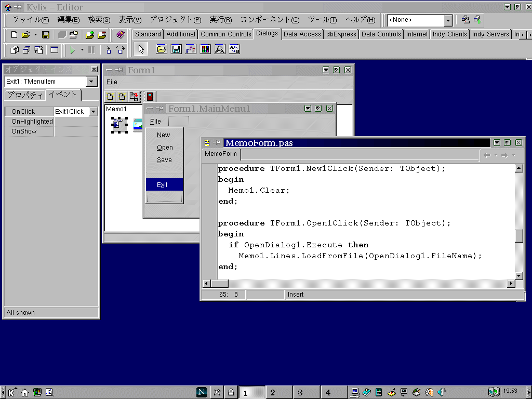Click File menu in Form1 window
The width and height of the screenshot is (532, 399).
click(112, 82)
